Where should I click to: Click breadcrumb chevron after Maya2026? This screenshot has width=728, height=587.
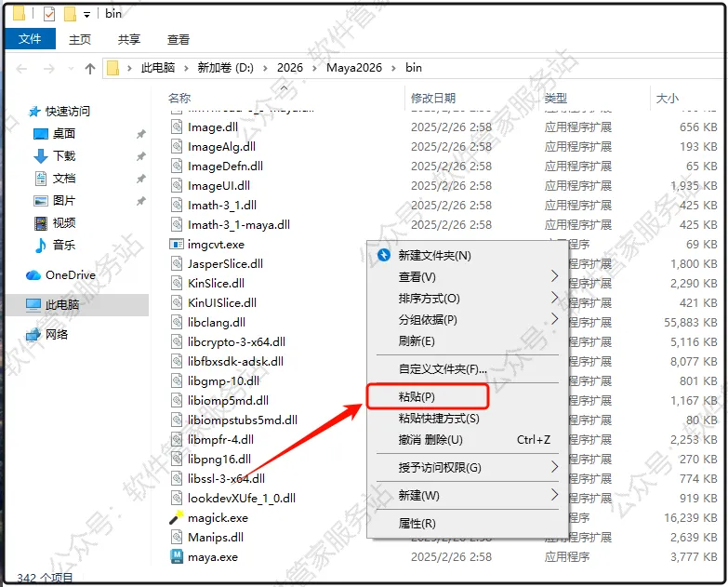(393, 68)
